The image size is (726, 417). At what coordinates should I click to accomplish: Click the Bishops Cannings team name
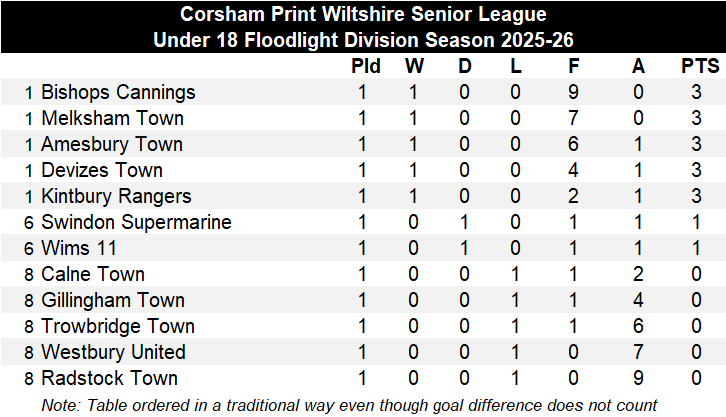point(118,93)
